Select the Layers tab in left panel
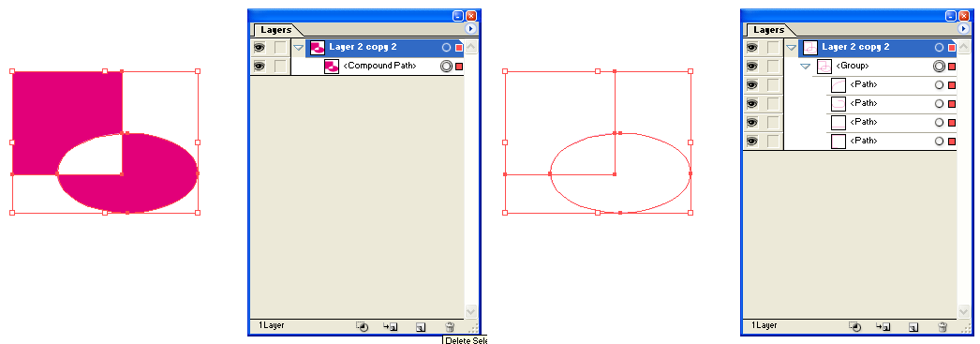980x344 pixels. coord(276,30)
